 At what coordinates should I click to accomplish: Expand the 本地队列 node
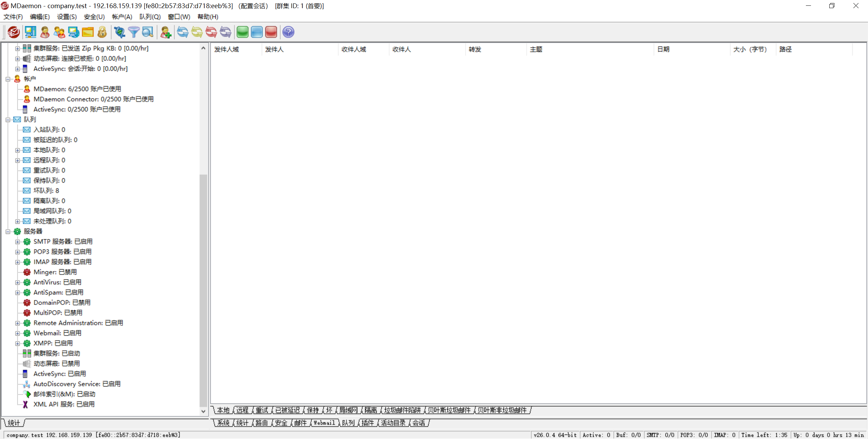(x=17, y=150)
